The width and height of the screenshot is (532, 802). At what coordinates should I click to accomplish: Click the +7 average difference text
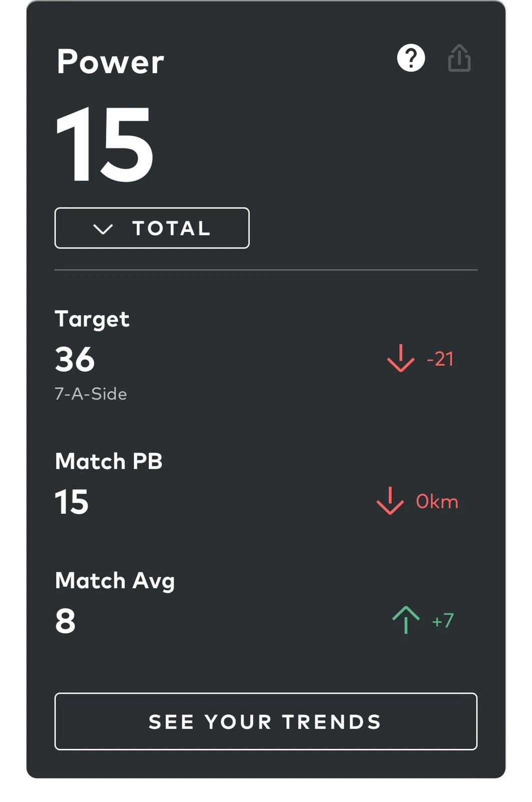coord(443,621)
